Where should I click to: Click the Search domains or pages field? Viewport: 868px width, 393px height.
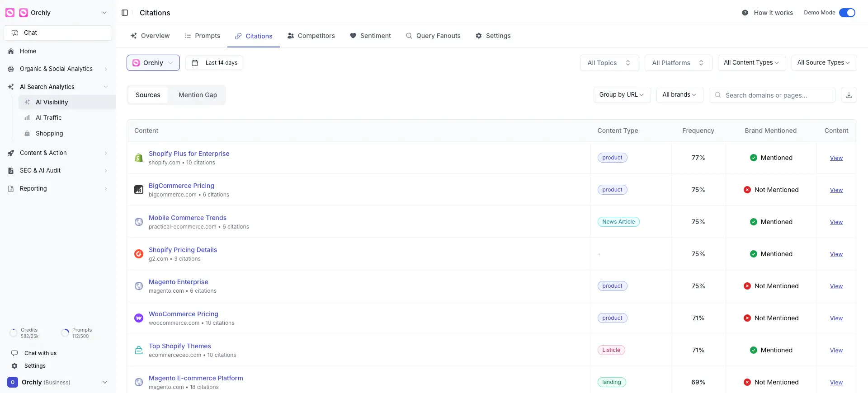pos(772,95)
